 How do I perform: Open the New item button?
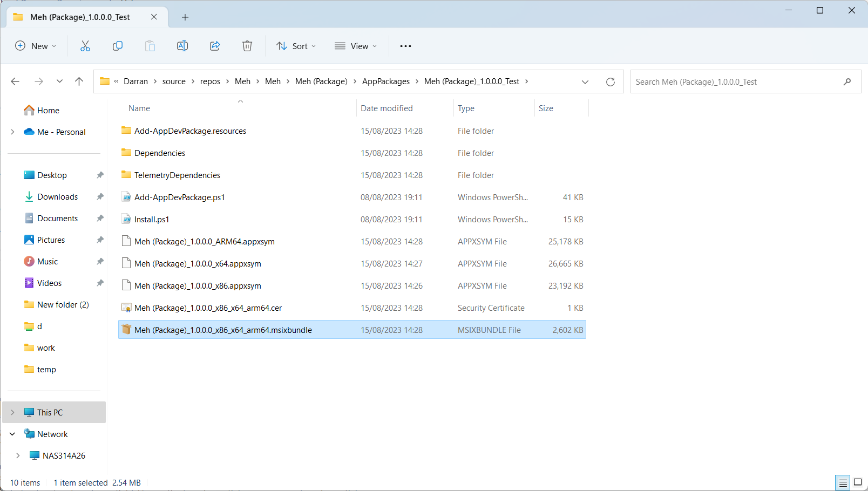pos(36,46)
